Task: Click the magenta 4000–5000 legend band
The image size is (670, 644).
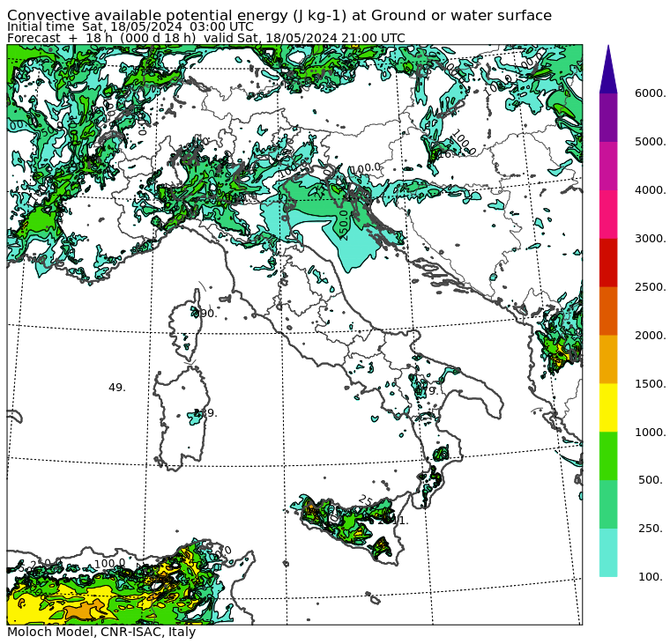Action: [608, 166]
